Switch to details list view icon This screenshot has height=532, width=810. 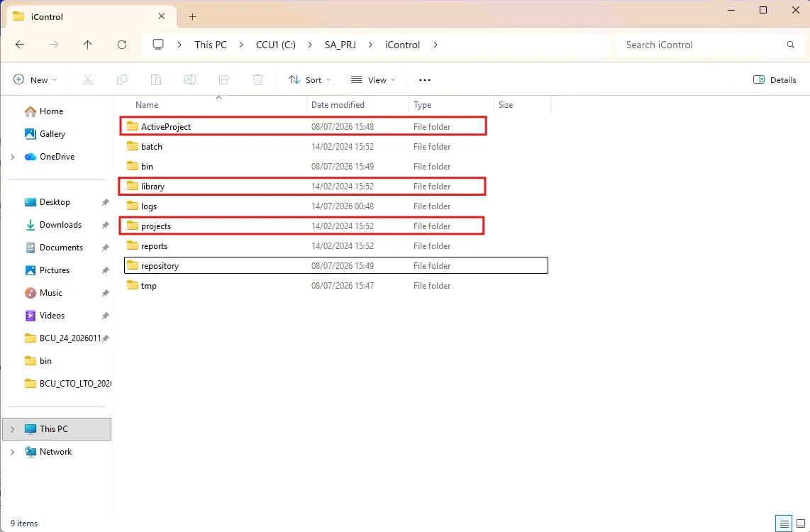(x=784, y=523)
